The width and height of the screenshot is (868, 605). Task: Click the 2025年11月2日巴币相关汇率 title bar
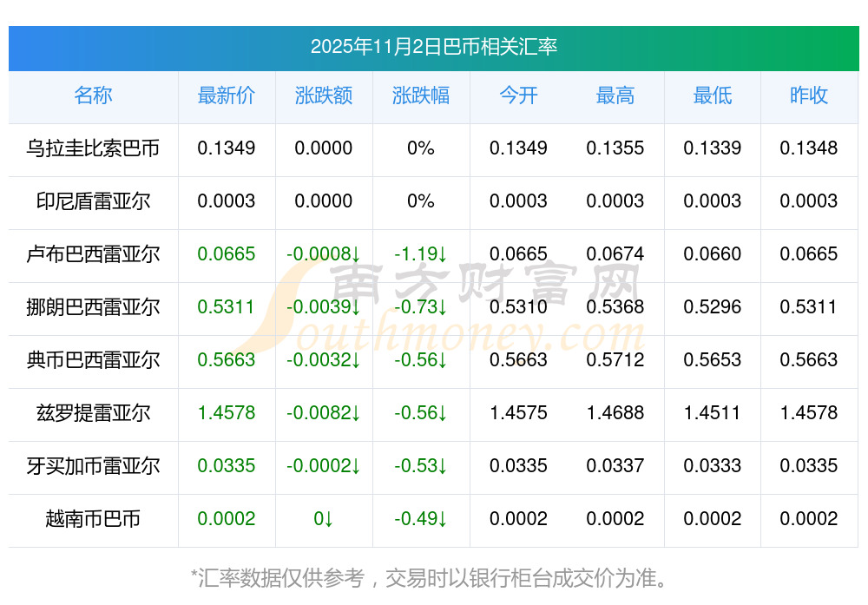point(433,47)
